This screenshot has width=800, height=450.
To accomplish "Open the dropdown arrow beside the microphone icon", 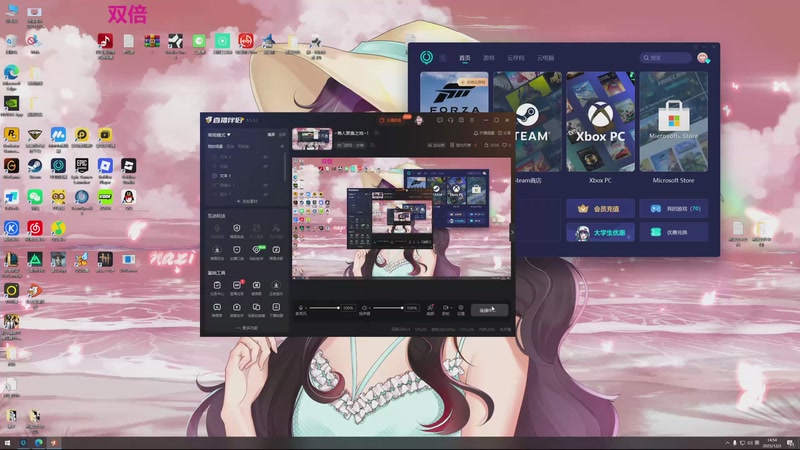I will [x=306, y=308].
